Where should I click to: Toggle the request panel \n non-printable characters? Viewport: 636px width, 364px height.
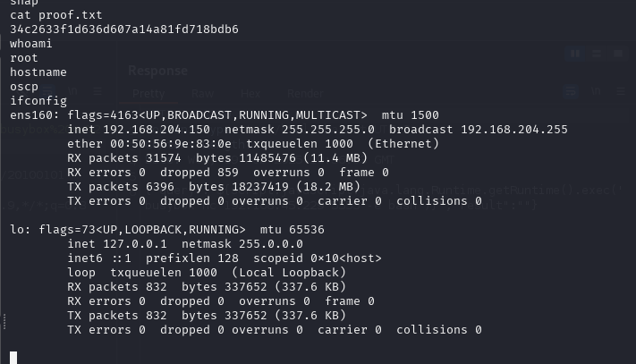click(72, 91)
